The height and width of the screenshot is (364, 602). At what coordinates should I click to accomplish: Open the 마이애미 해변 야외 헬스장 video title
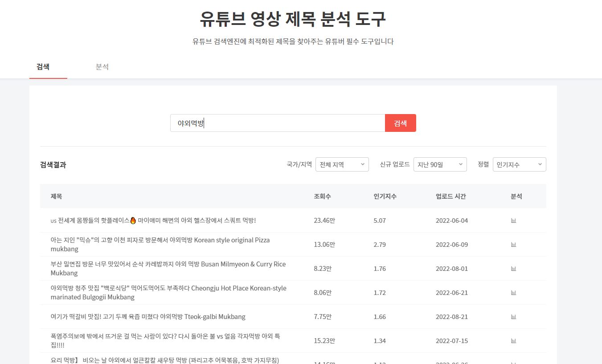[153, 221]
